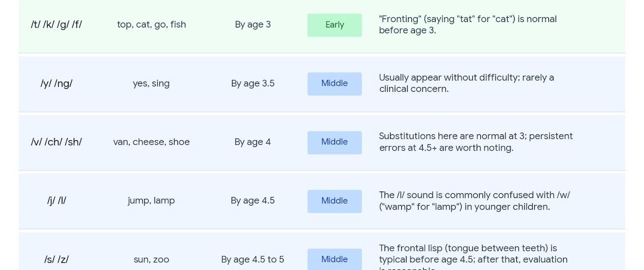Screen dimensions: 644x270
Task: Click the Fronting note about tat for cat
Action: (468, 25)
